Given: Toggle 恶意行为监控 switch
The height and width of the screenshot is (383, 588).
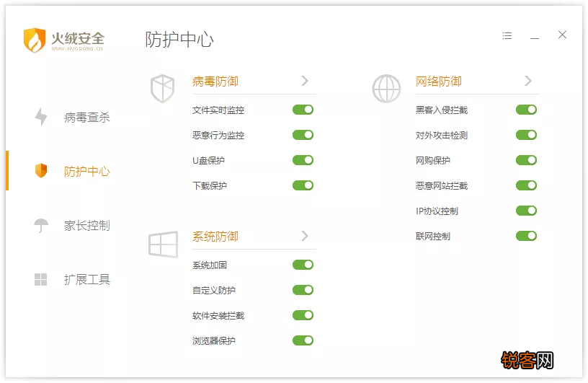Looking at the screenshot, I should (x=303, y=135).
